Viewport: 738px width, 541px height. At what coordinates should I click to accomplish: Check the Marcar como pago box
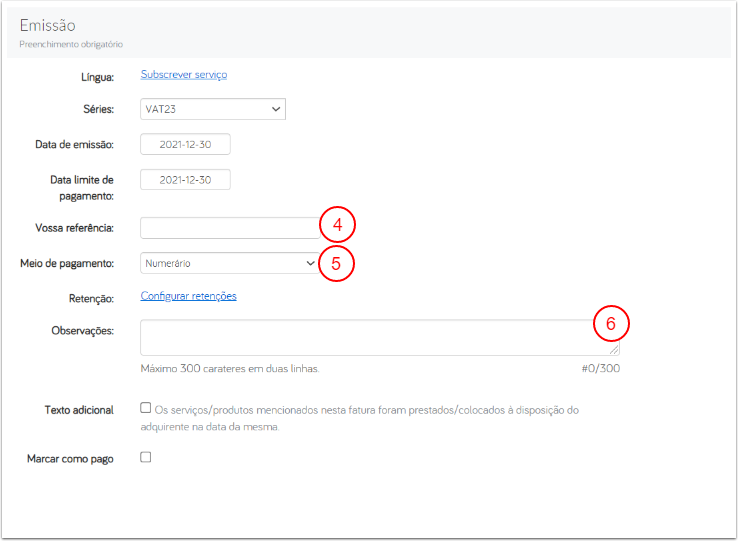click(146, 457)
